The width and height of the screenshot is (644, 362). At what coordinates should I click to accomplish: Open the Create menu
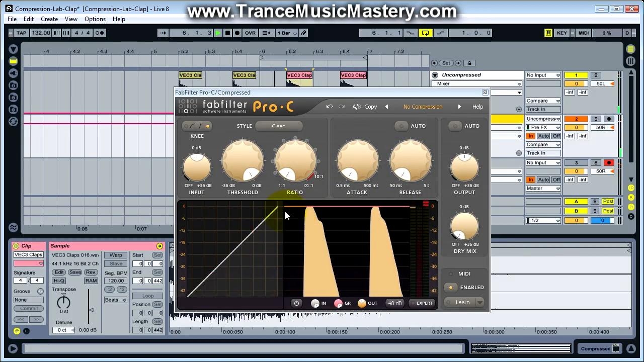[49, 19]
